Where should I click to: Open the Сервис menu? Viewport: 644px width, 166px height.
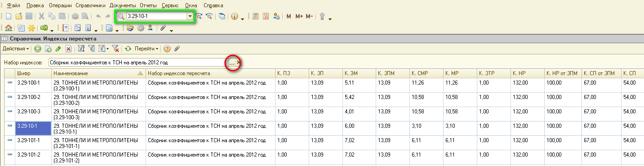pos(169,5)
